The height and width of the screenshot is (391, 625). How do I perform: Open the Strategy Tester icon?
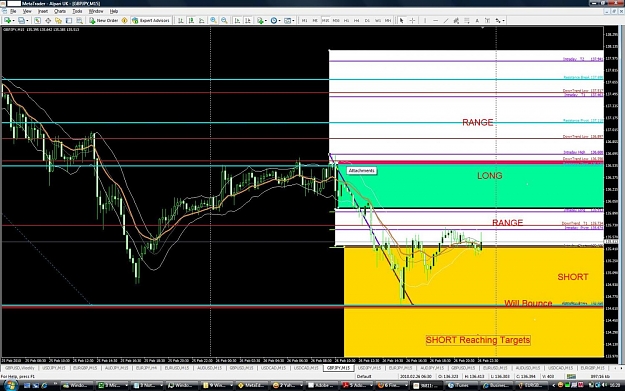coord(80,20)
